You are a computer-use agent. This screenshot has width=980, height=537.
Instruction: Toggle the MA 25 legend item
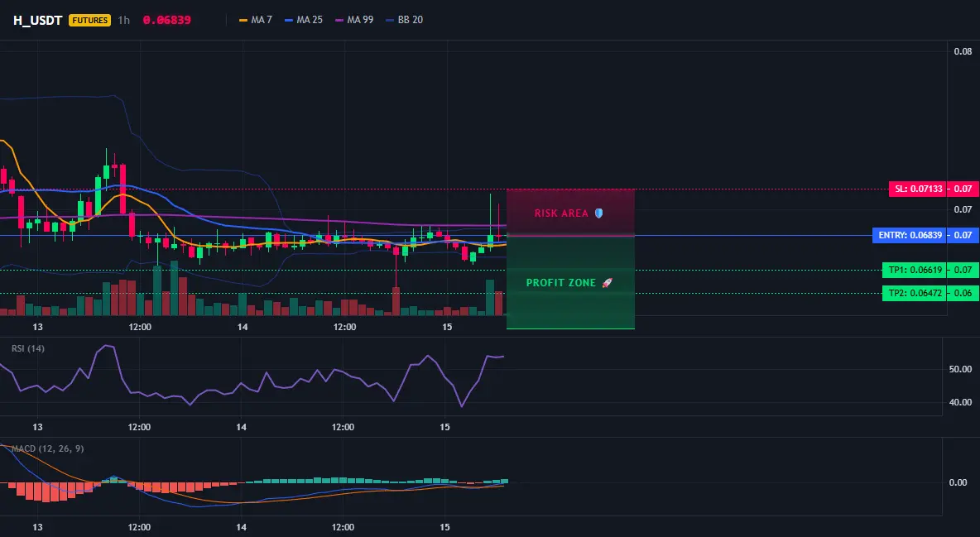(x=304, y=20)
